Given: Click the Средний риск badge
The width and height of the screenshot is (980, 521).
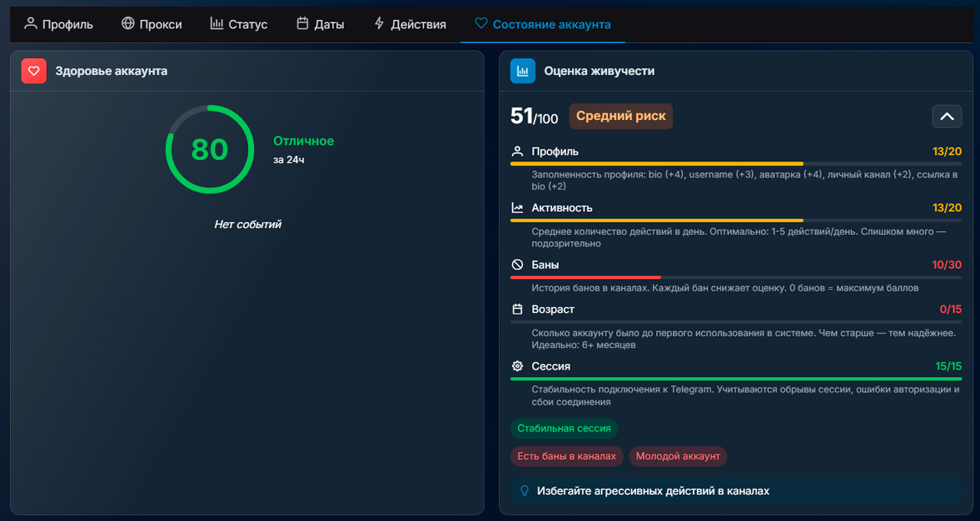Looking at the screenshot, I should click(621, 116).
